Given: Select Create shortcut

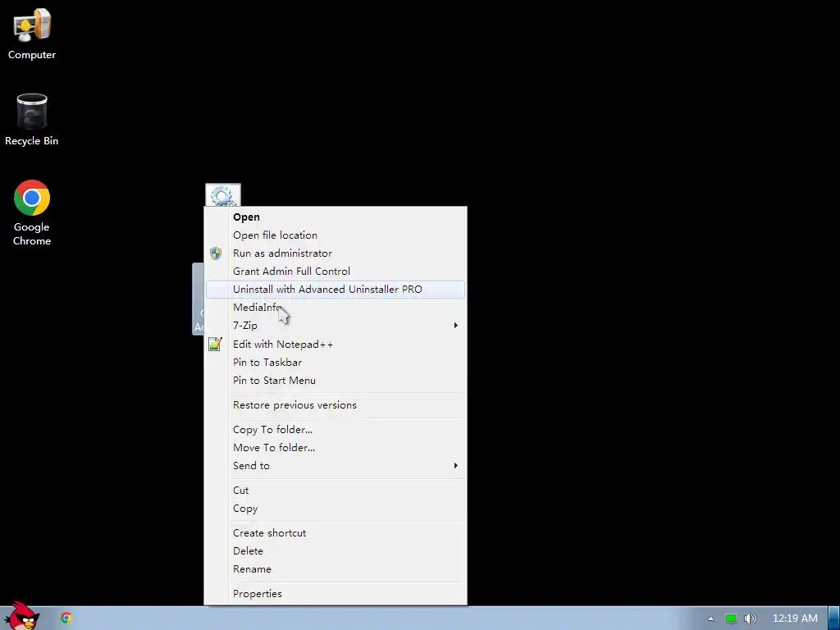Looking at the screenshot, I should (336, 533).
